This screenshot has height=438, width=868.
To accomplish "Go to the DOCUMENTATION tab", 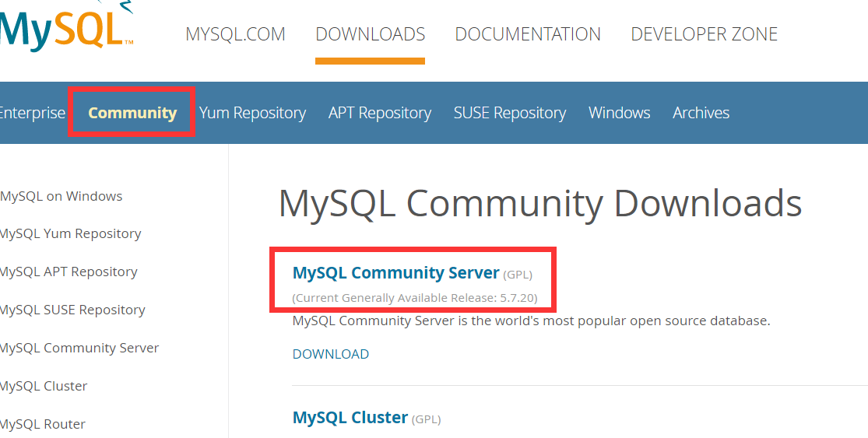I will (x=528, y=34).
